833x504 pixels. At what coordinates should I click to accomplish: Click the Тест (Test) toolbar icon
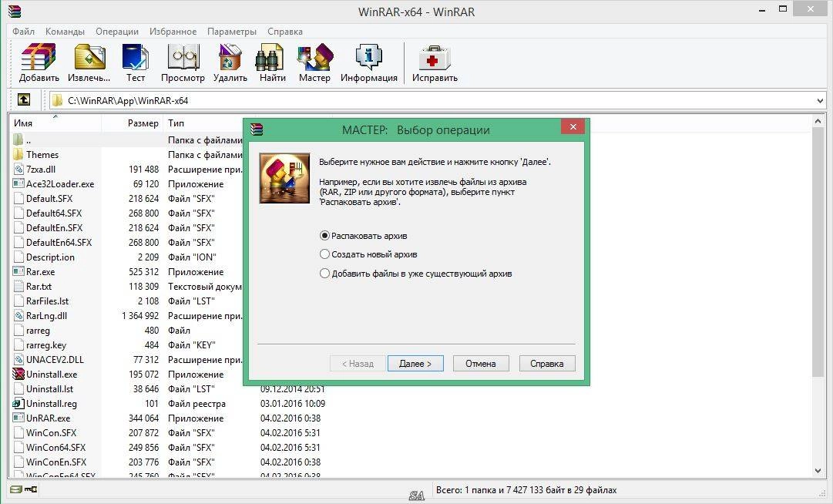pyautogui.click(x=136, y=57)
